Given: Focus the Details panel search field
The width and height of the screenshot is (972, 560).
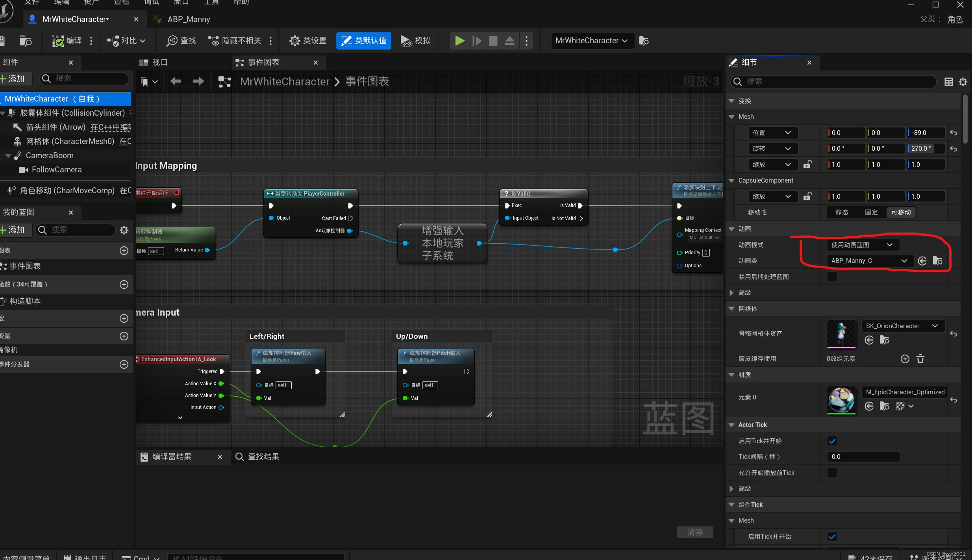Looking at the screenshot, I should (833, 81).
